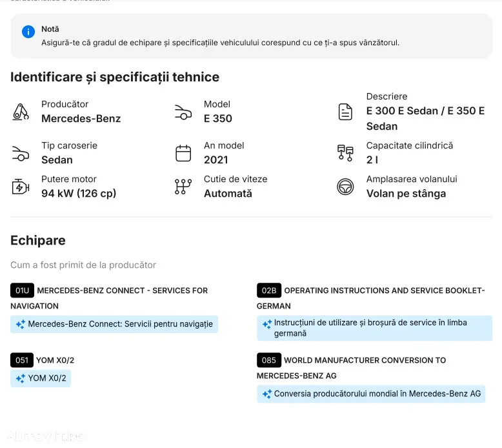The width and height of the screenshot is (502, 448).
Task: Select the 051 equipment code badge
Action: [x=22, y=360]
